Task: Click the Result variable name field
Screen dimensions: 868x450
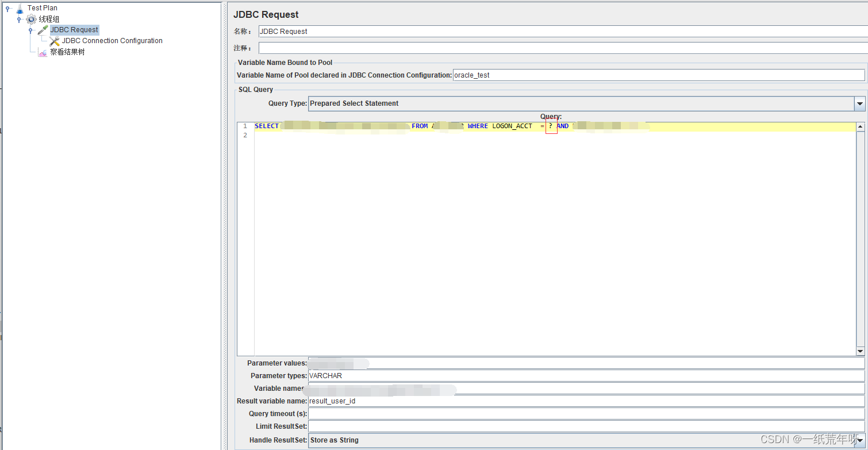Action: pyautogui.click(x=586, y=401)
